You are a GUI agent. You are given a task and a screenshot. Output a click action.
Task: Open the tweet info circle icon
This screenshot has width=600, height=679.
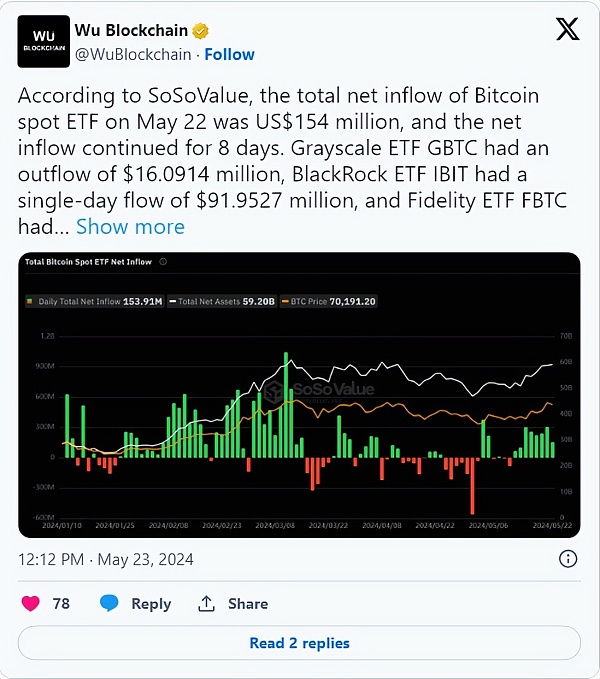tap(567, 559)
